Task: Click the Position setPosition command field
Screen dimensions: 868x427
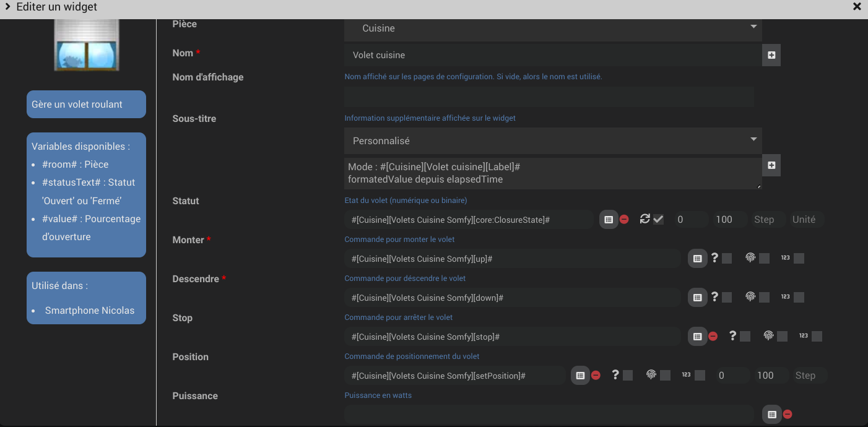Action: (x=454, y=376)
